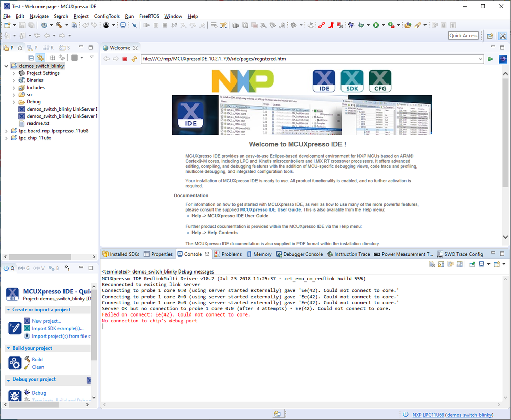The height and width of the screenshot is (420, 511).
Task: Expand the Binaries tree node
Action: [x=14, y=80]
